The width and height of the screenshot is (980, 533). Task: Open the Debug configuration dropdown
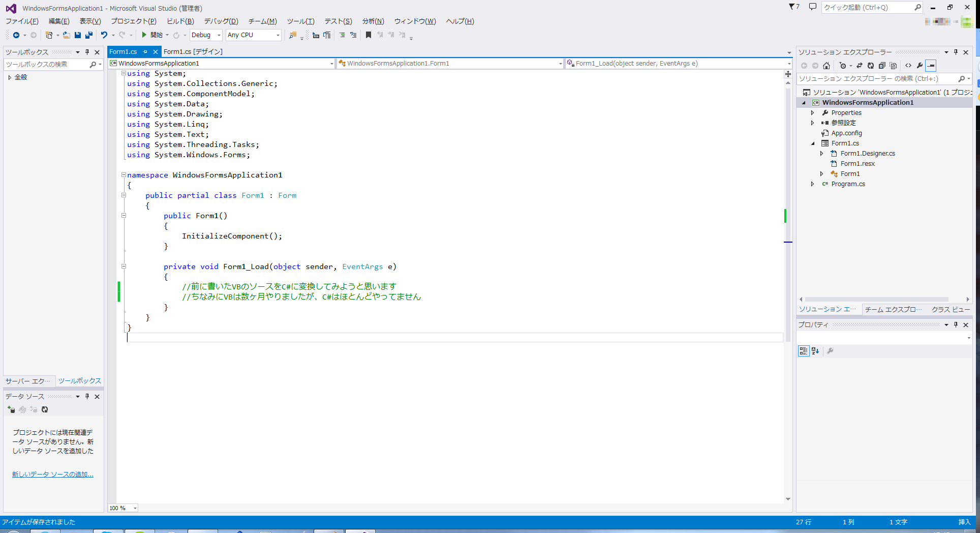coord(206,35)
